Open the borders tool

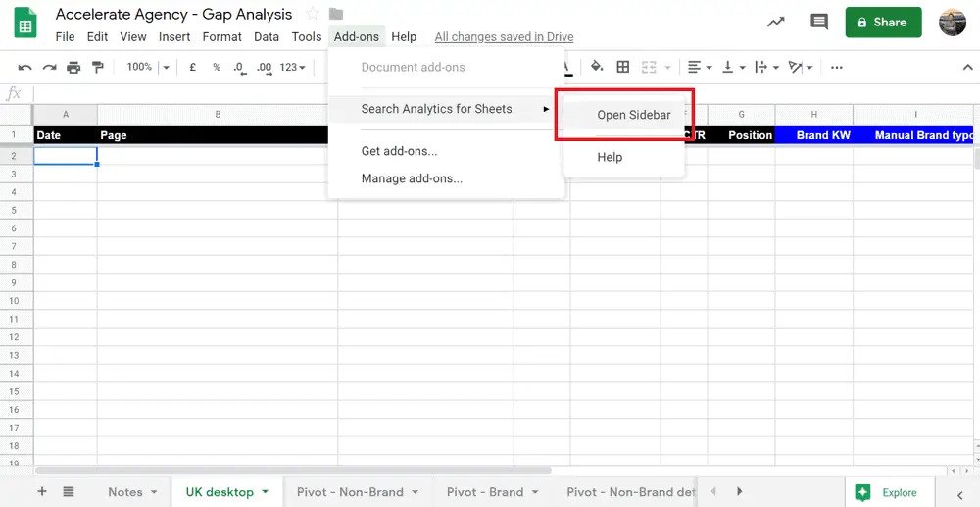pos(622,67)
